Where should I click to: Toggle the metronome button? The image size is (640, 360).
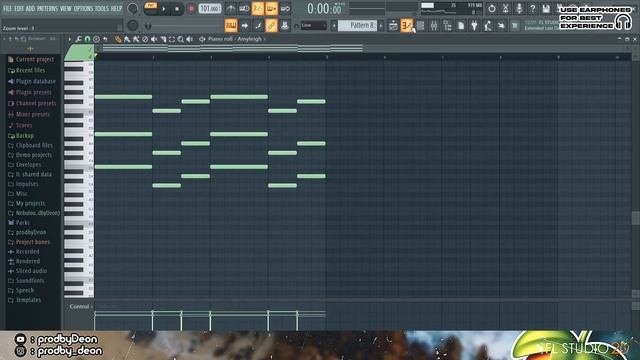click(231, 8)
